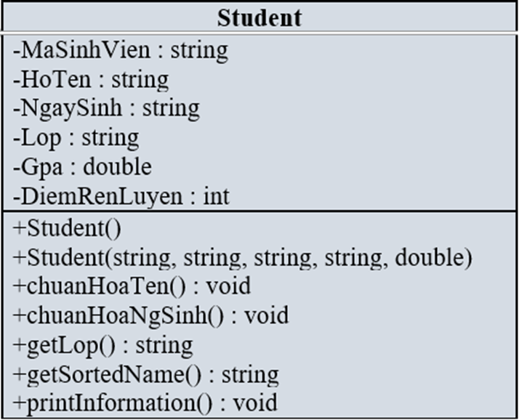Click the int type of DiemRenLuyen

(x=216, y=196)
